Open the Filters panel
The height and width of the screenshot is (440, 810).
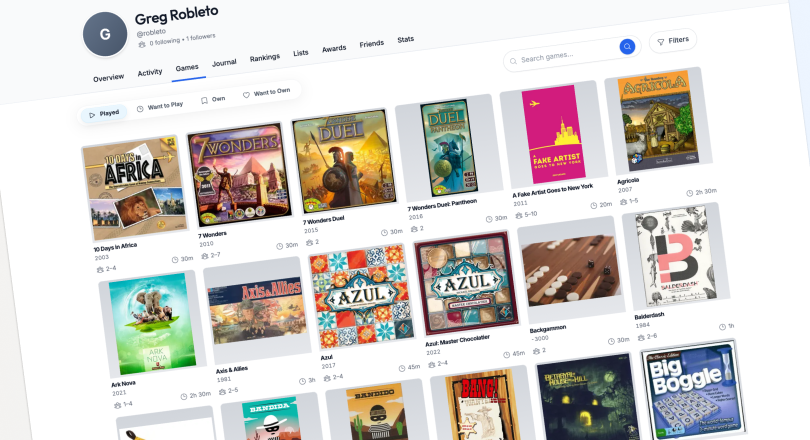tap(672, 41)
